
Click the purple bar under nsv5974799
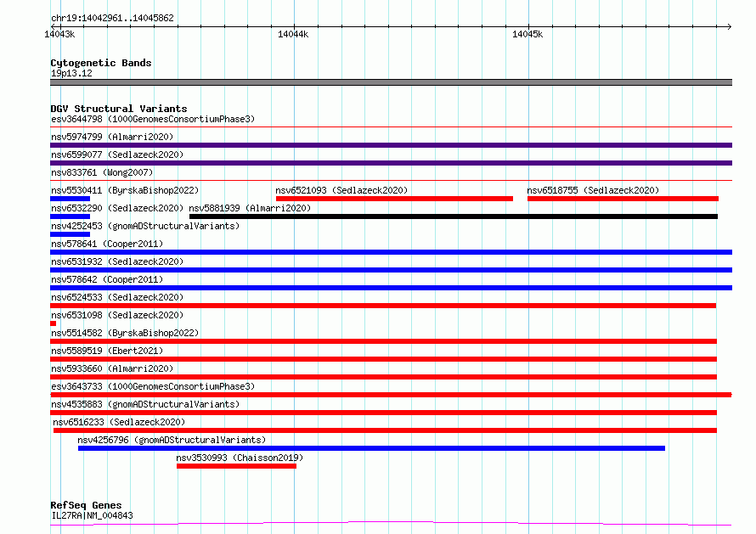click(391, 145)
